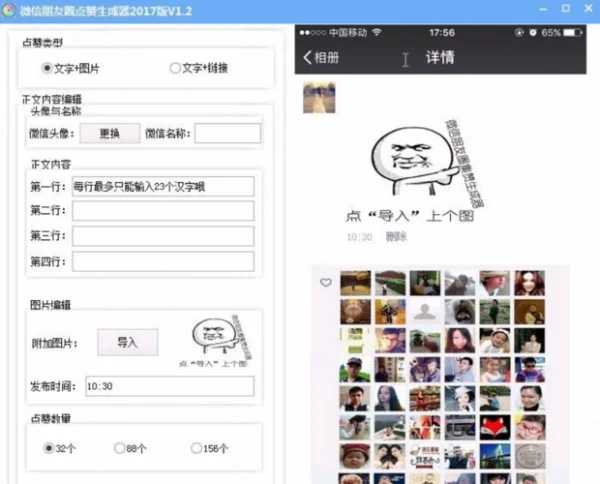Click the 17:56 time in phone status bar

[442, 33]
